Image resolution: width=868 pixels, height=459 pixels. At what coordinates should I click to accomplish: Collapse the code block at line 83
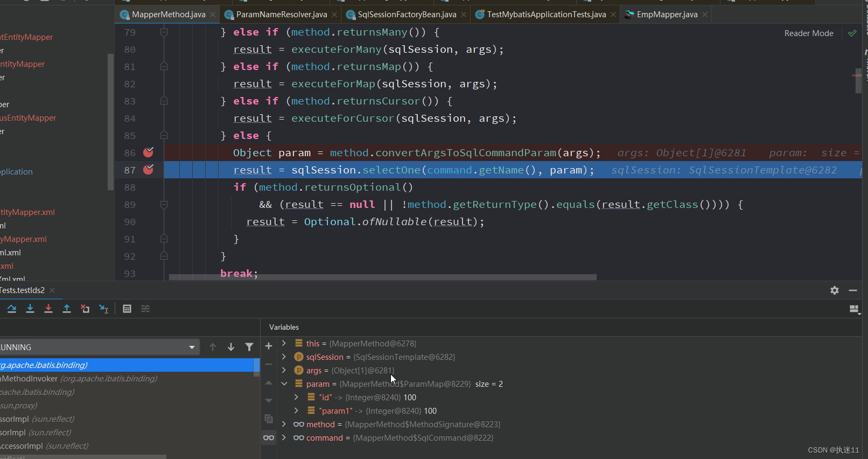click(x=164, y=101)
